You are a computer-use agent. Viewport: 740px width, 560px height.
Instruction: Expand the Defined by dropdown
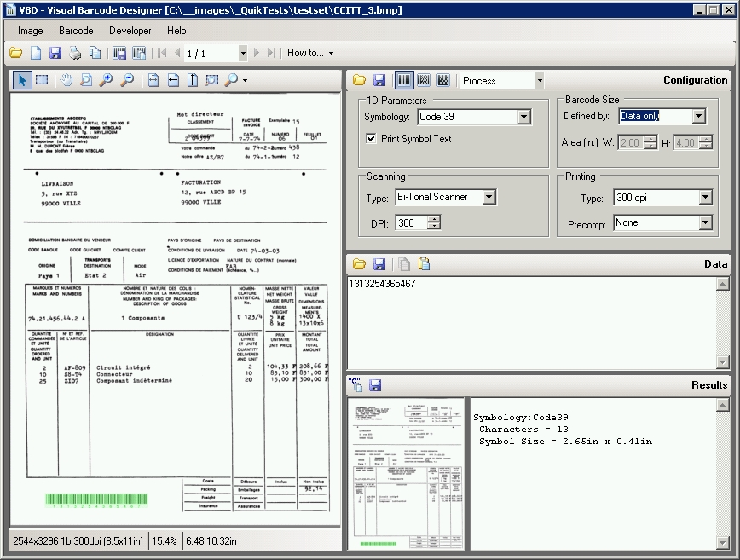tap(698, 116)
